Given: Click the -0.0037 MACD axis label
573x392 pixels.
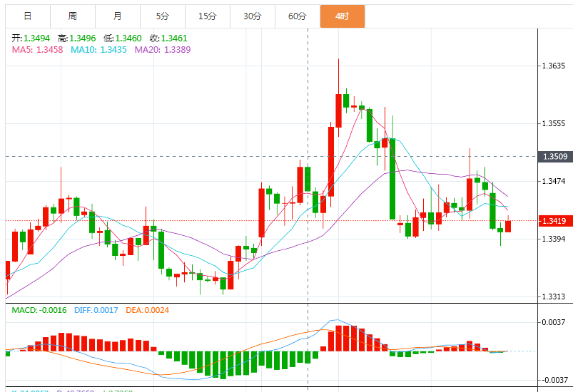Looking at the screenshot, I should (554, 380).
